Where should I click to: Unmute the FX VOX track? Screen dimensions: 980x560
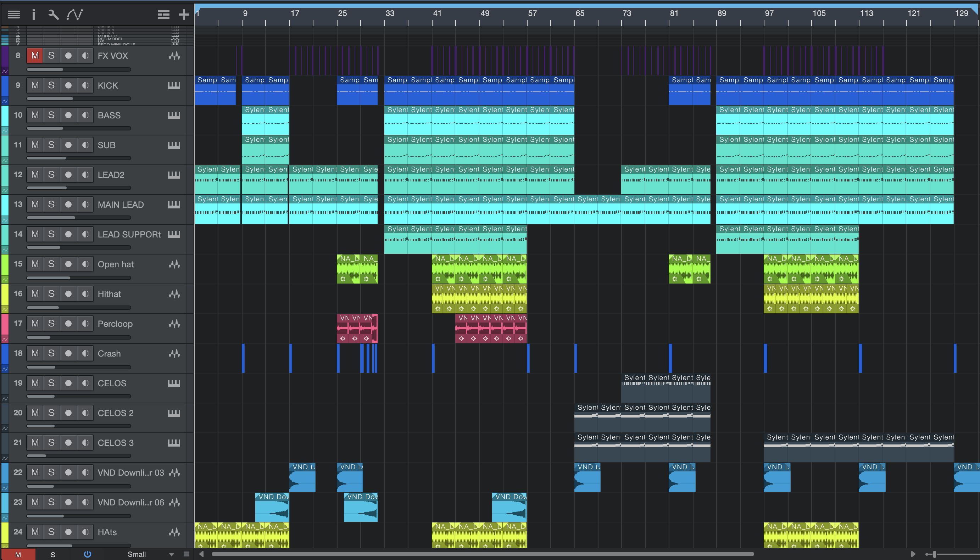(35, 56)
